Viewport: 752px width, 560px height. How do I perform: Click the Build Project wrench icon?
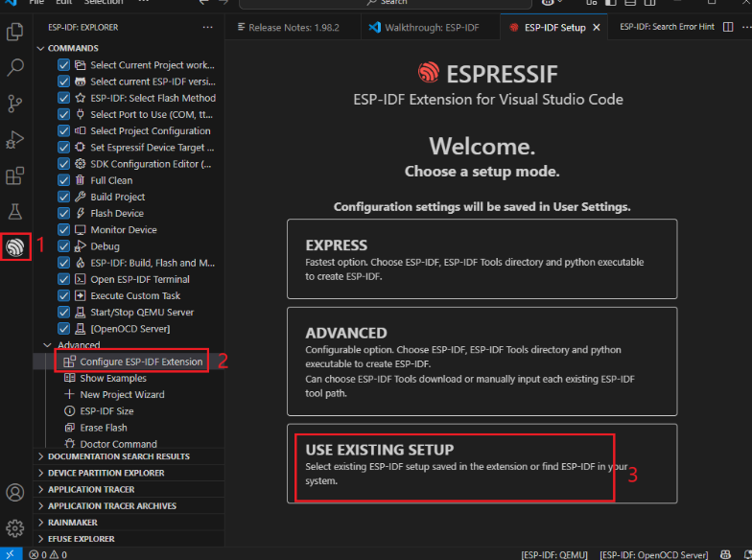(x=81, y=197)
